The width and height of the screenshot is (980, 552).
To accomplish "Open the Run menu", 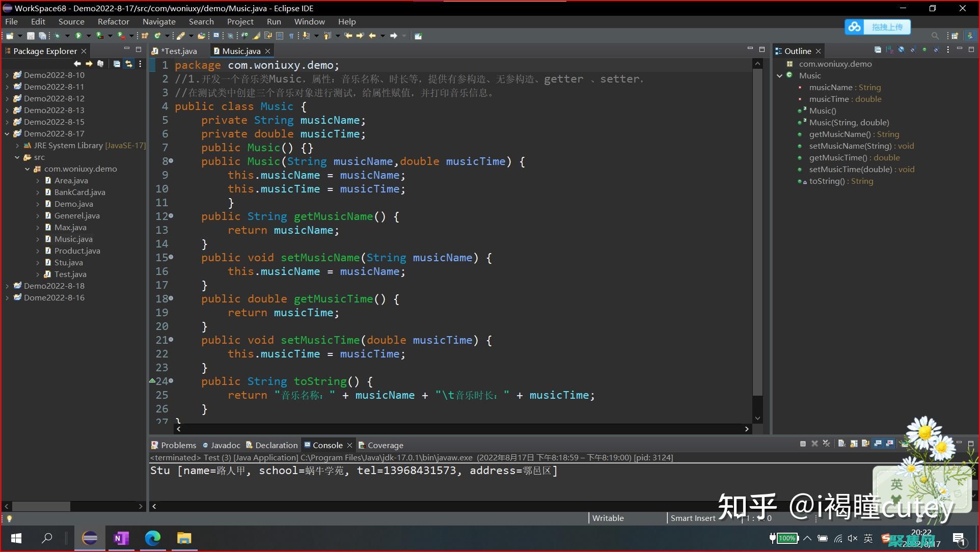I will tap(272, 21).
